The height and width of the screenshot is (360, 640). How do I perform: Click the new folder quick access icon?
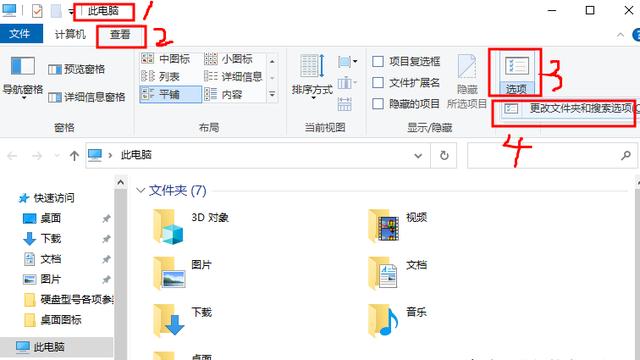pyautogui.click(x=56, y=11)
